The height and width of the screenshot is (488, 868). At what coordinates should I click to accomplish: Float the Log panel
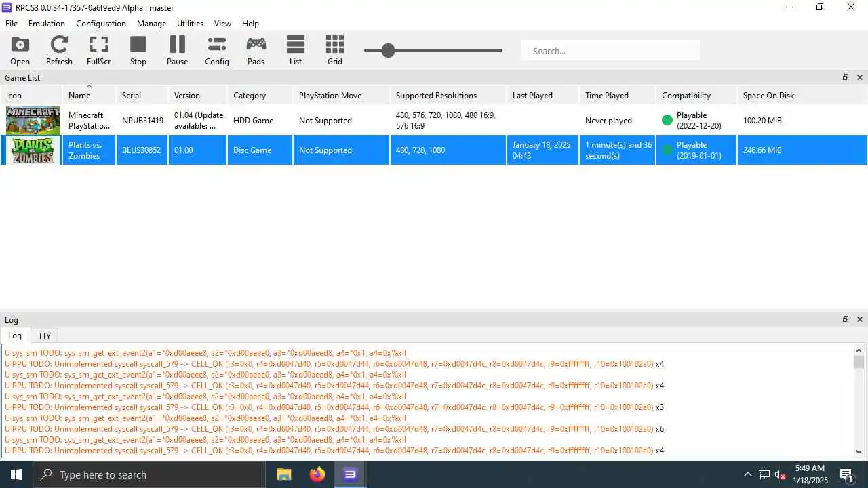(846, 319)
